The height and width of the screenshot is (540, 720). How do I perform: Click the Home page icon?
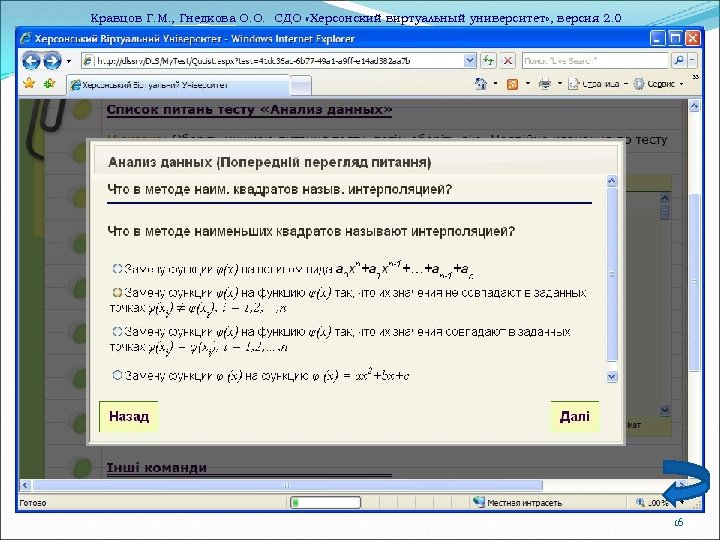pyautogui.click(x=481, y=84)
